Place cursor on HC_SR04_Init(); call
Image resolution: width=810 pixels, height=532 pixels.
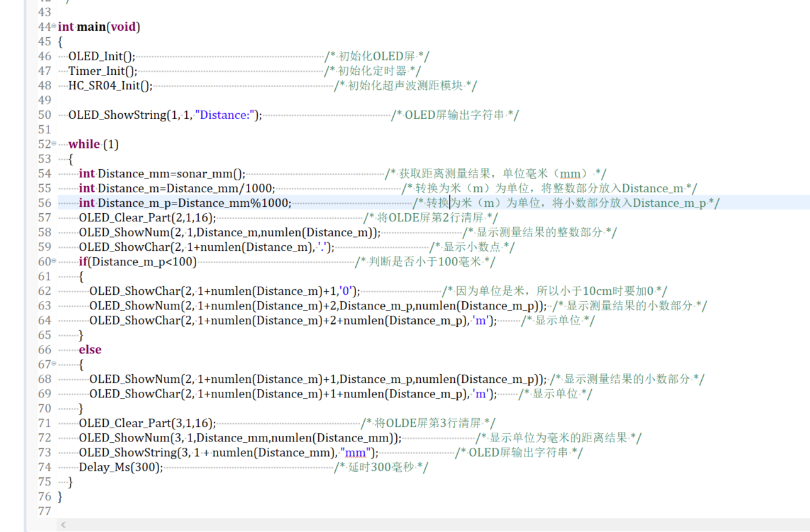[111, 86]
